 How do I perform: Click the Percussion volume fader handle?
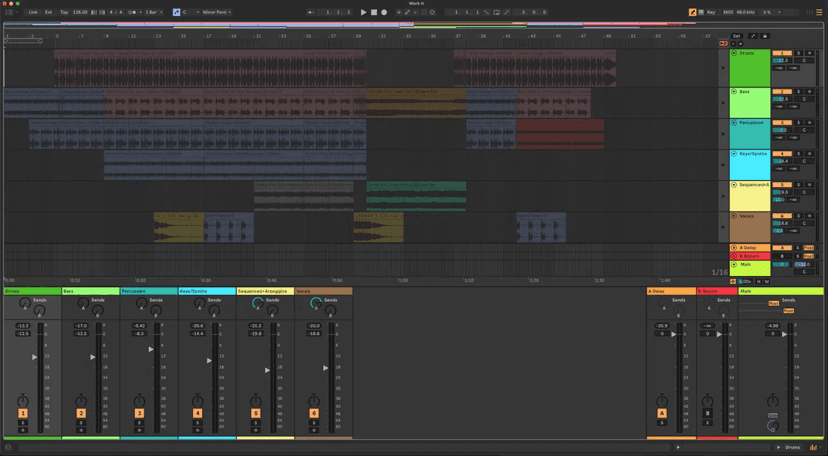tap(151, 349)
